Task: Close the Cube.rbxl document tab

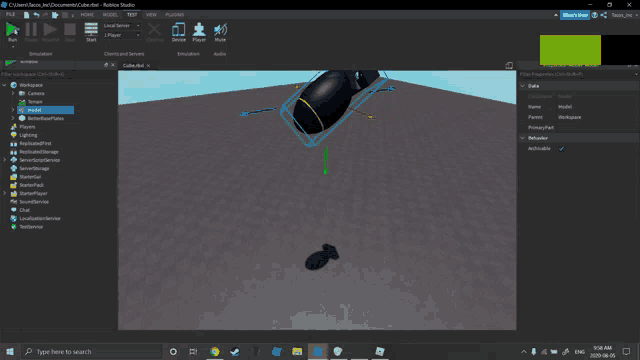Action: 149,65
